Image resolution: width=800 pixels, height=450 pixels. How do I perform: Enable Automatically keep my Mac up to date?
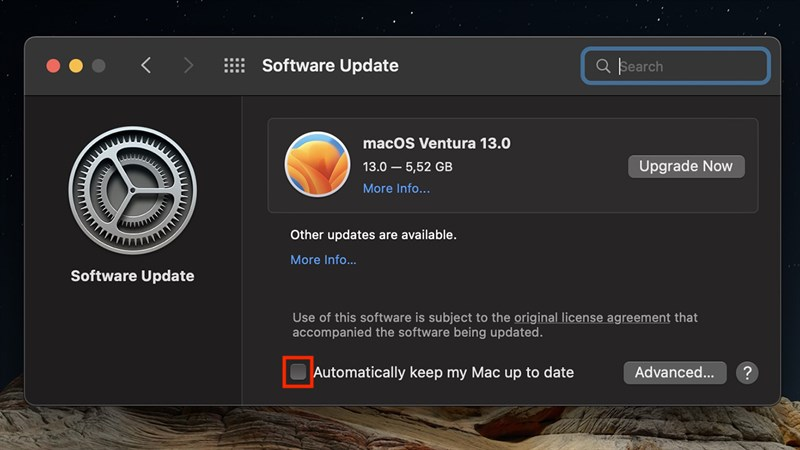tap(298, 372)
